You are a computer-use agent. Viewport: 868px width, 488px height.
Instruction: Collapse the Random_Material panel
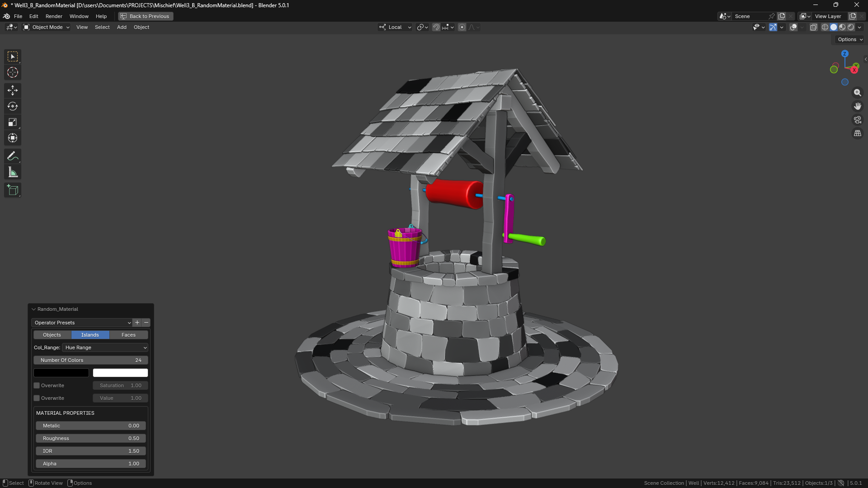[x=33, y=309]
